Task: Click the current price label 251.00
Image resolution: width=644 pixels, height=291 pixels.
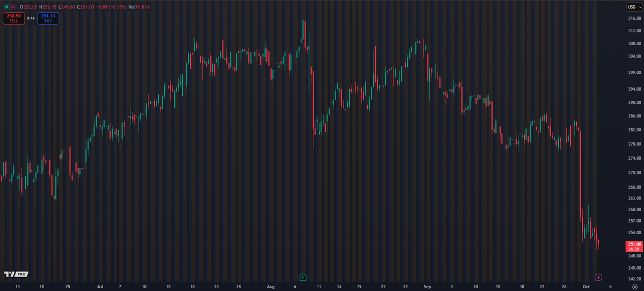Action: [634, 244]
